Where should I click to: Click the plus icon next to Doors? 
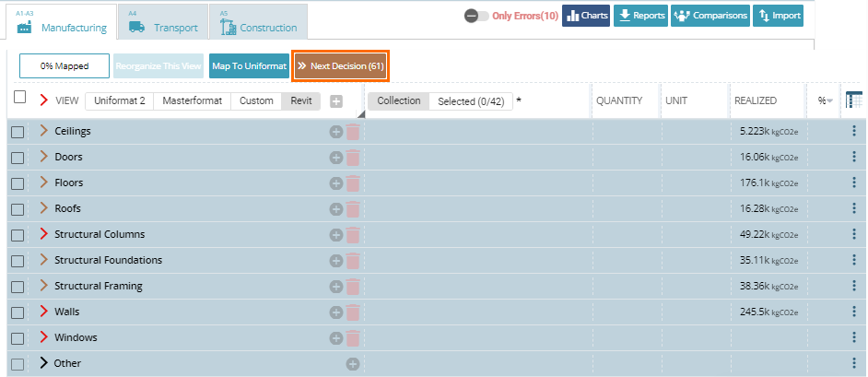click(x=336, y=158)
